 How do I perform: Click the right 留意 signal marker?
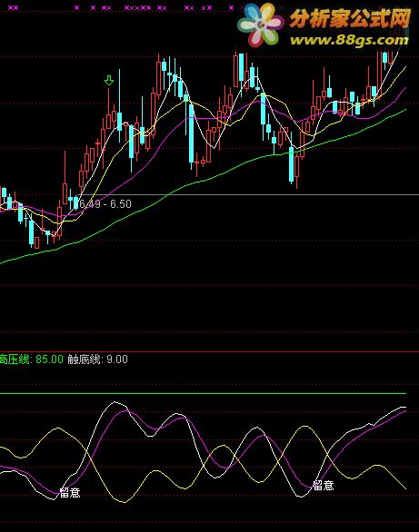click(324, 485)
